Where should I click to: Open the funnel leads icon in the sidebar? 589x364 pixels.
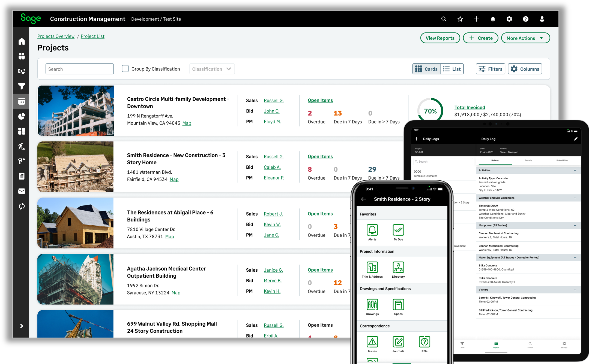22,86
